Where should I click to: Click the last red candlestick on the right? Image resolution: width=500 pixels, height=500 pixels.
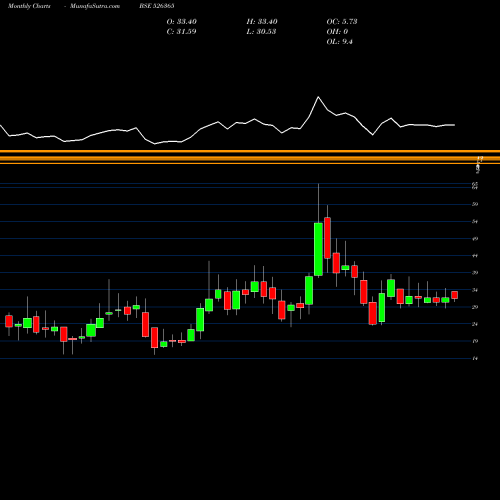tap(454, 295)
